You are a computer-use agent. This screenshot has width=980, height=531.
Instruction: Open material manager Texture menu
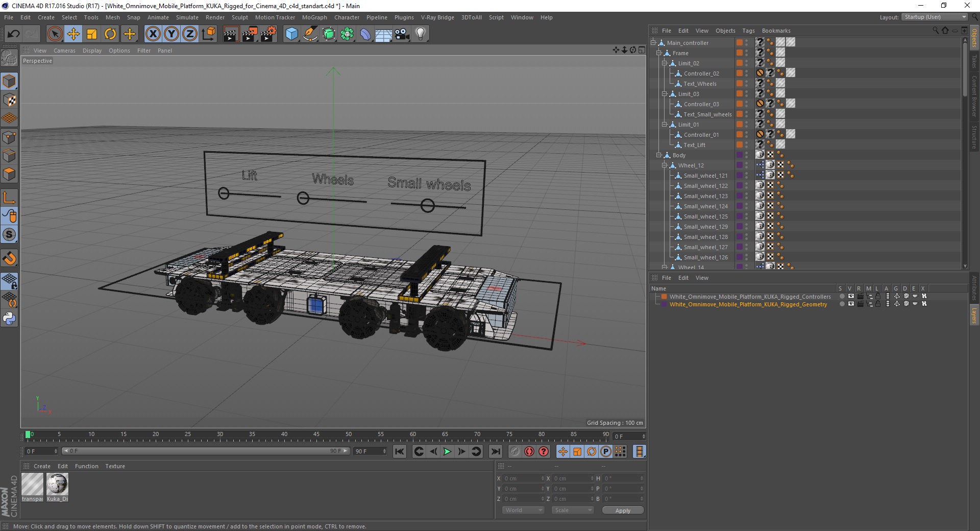(x=115, y=466)
